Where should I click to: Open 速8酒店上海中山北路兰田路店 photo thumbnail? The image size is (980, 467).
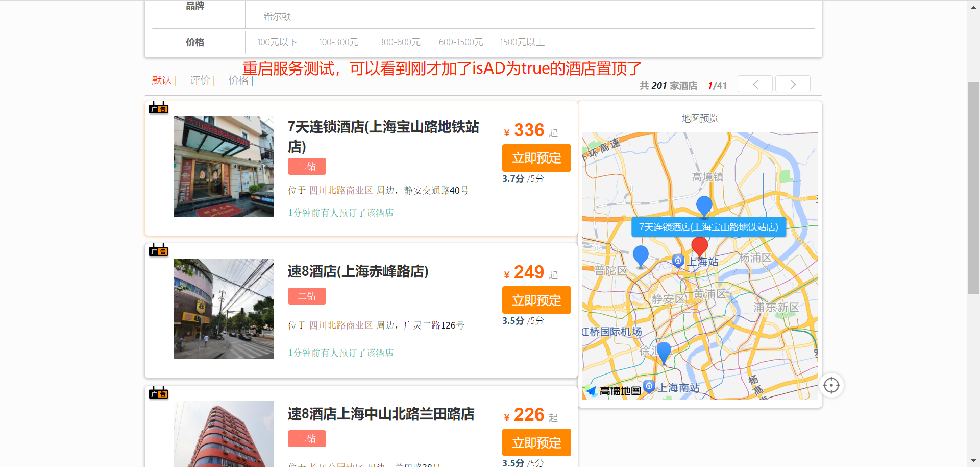[224, 434]
